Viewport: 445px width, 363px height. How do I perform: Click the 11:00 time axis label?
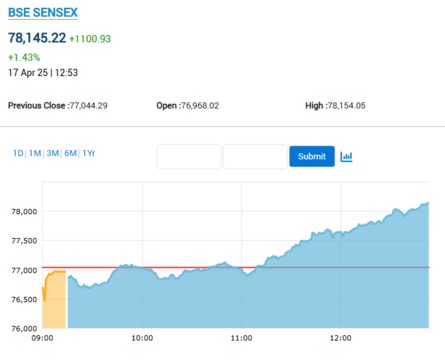[x=241, y=338]
